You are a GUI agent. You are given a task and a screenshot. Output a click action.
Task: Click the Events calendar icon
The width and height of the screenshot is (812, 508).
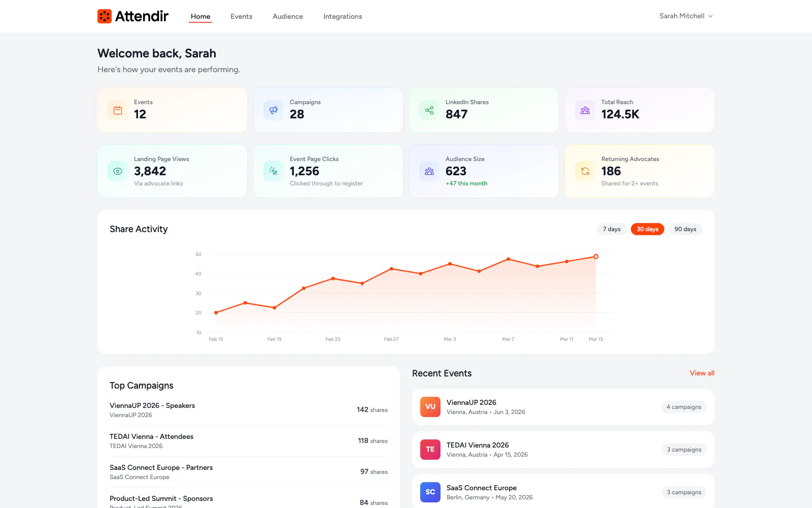coord(118,110)
